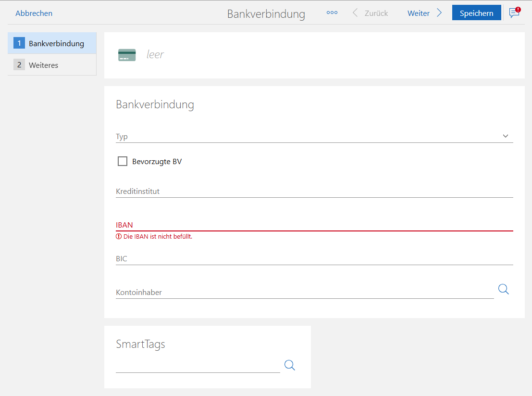
Task: Click the Weiter navigation button
Action: pos(419,13)
